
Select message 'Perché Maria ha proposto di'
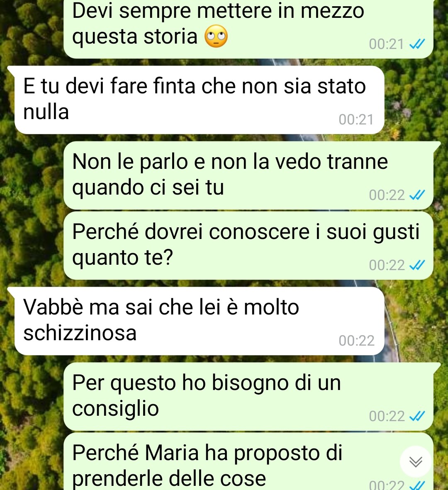[x=248, y=461]
